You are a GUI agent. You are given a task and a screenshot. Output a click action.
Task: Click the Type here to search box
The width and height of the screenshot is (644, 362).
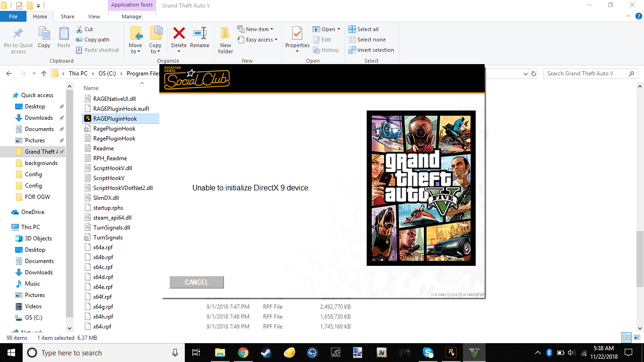click(103, 353)
